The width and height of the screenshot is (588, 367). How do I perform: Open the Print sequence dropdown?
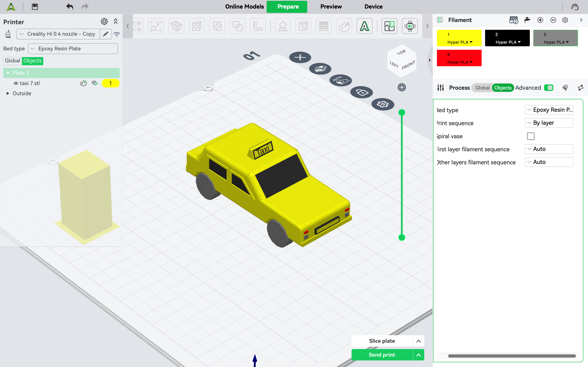coord(549,123)
